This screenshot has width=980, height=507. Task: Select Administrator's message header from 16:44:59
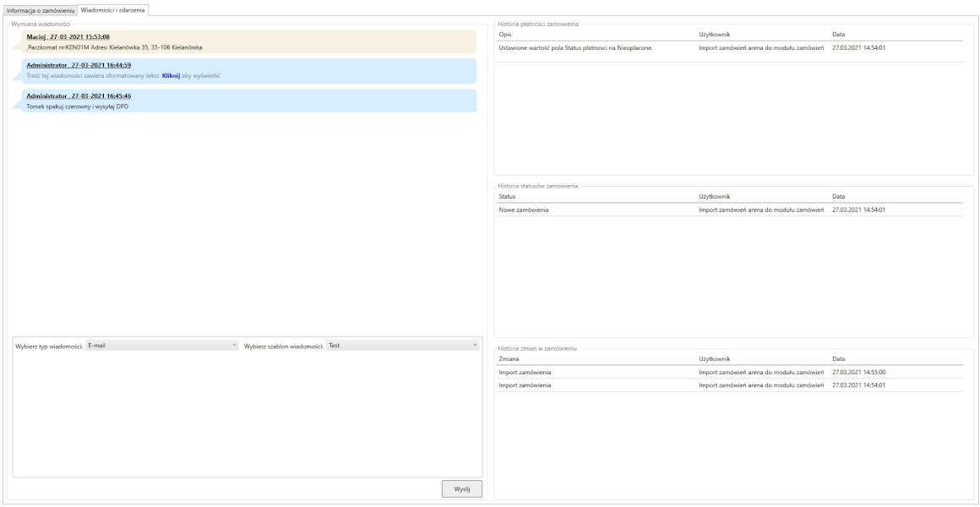click(79, 65)
